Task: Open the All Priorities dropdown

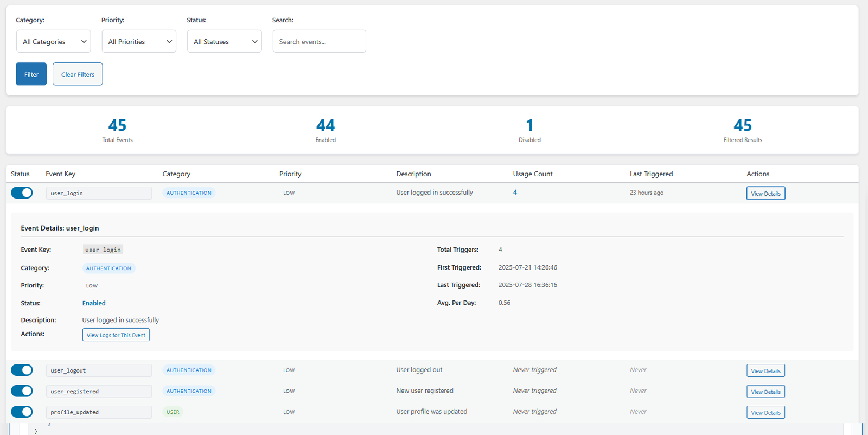Action: pyautogui.click(x=139, y=41)
